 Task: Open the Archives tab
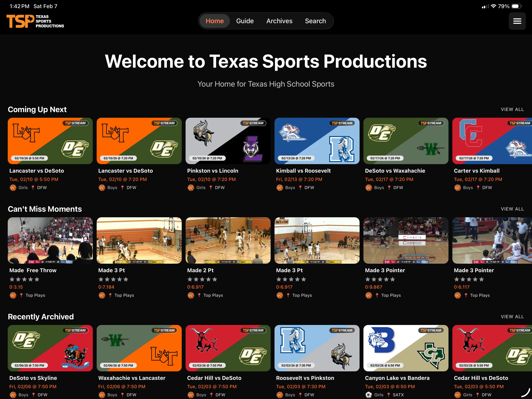click(x=279, y=21)
